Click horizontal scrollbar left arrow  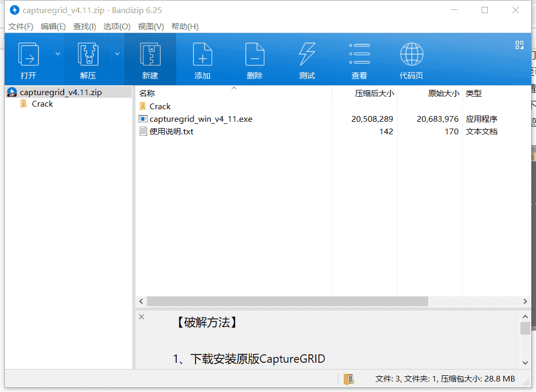pyautogui.click(x=141, y=302)
